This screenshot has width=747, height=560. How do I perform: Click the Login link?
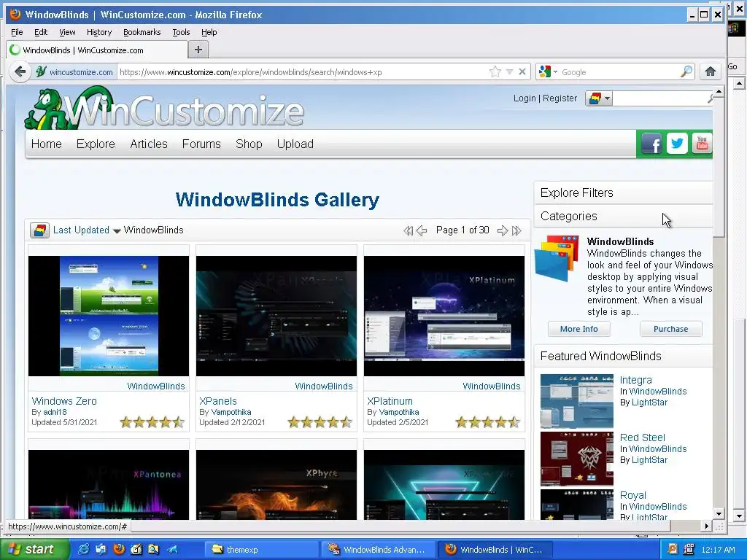[525, 98]
